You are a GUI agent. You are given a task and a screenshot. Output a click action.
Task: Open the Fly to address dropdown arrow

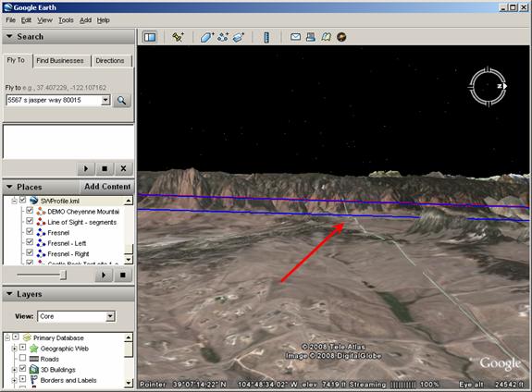(105, 100)
